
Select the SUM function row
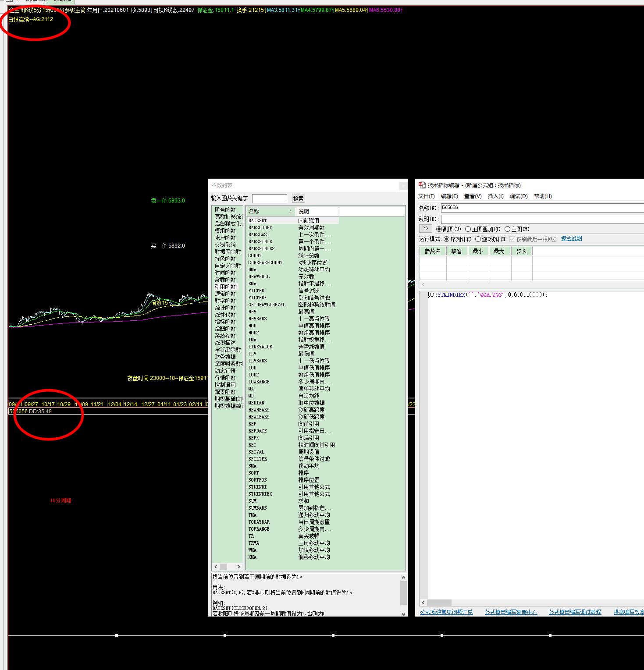pyautogui.click(x=293, y=501)
